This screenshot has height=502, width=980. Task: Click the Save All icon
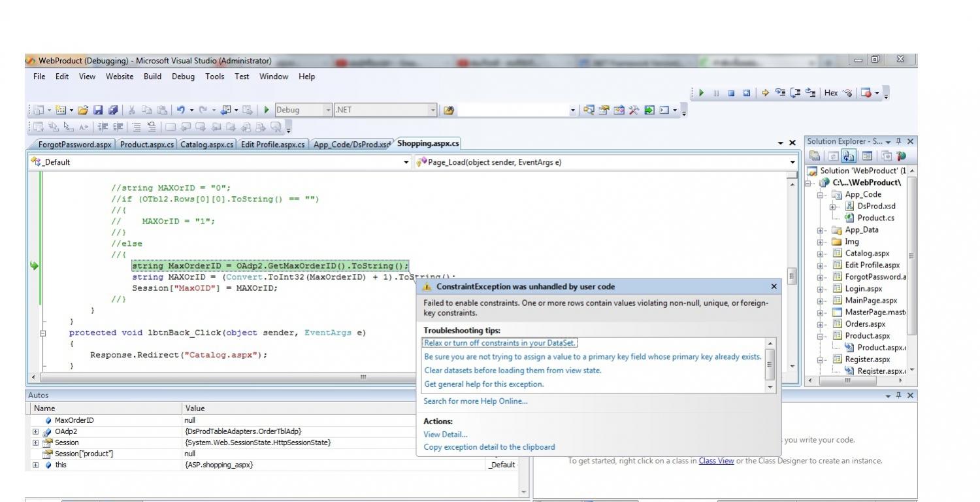(113, 110)
